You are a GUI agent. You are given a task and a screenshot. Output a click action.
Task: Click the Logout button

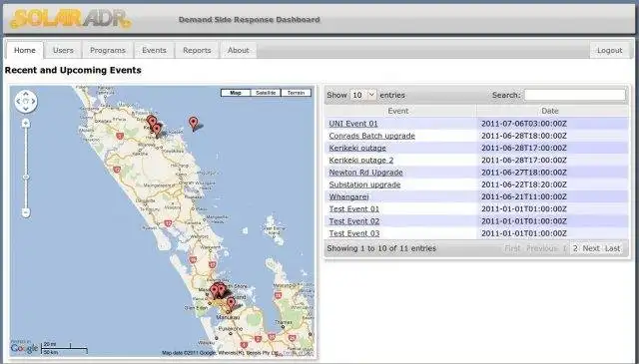click(609, 50)
